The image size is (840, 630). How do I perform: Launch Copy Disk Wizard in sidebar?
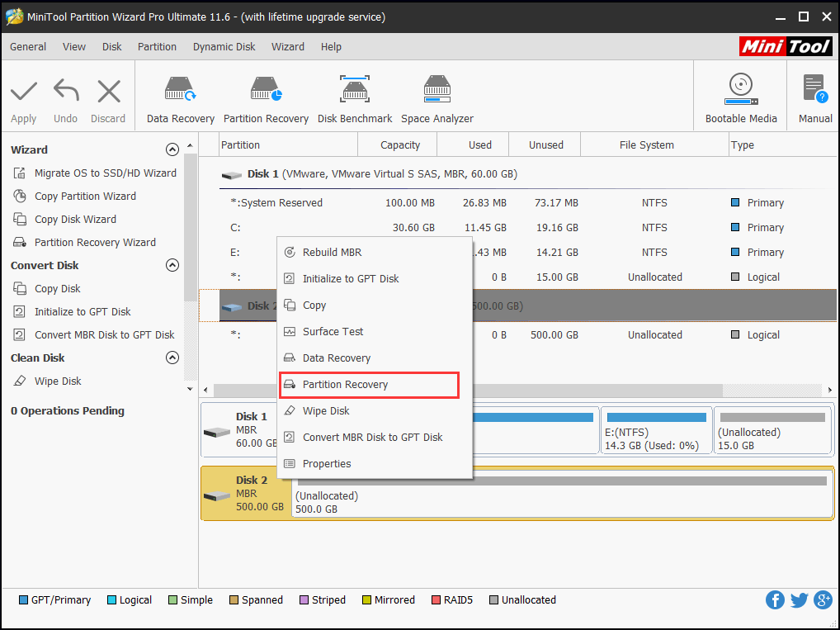coord(64,220)
